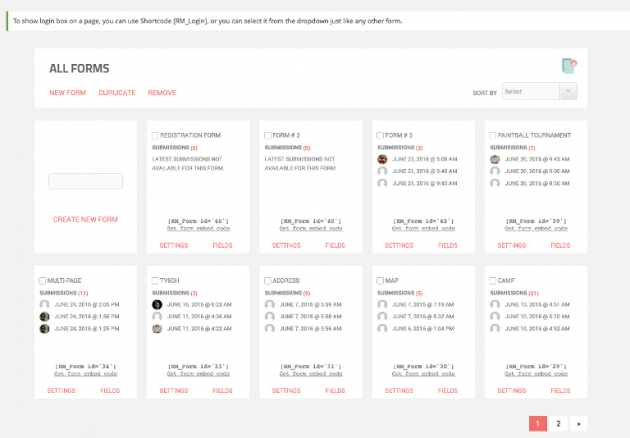Click avatar beside June 24, 2016 1:56 PM submission

click(45, 317)
